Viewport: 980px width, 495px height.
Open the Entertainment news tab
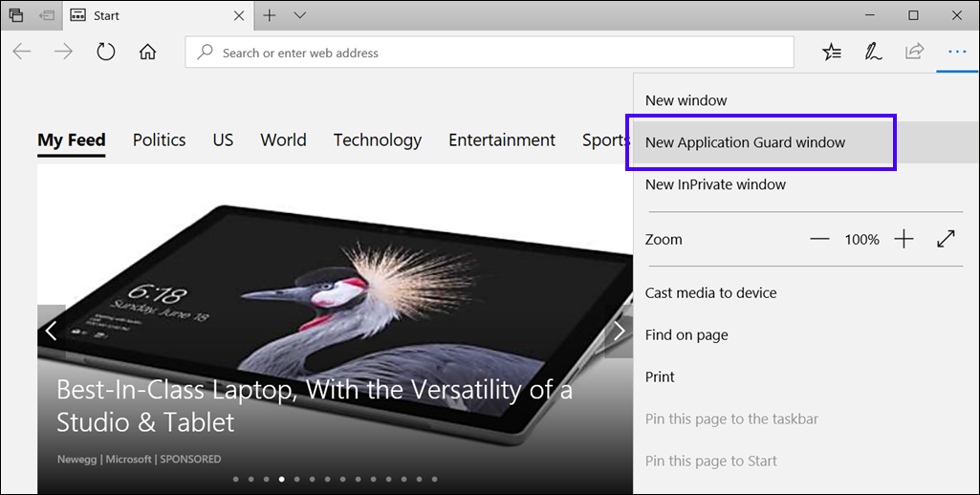click(502, 140)
